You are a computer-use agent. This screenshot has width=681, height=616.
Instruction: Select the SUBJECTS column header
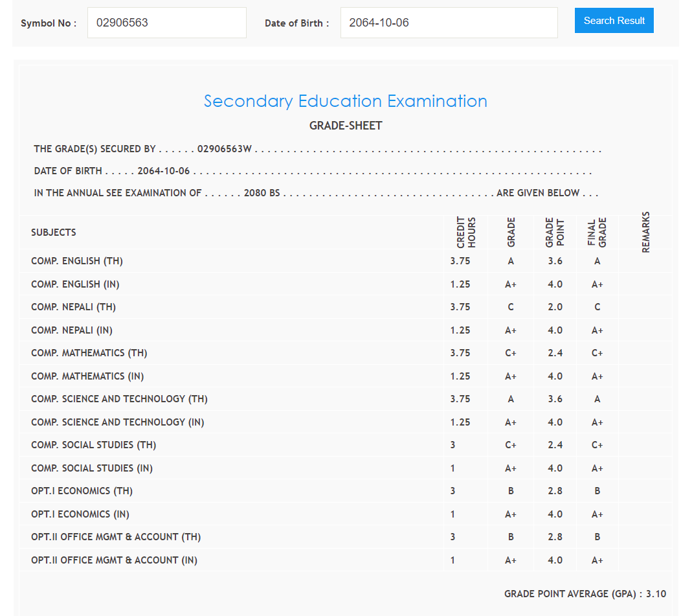[54, 233]
